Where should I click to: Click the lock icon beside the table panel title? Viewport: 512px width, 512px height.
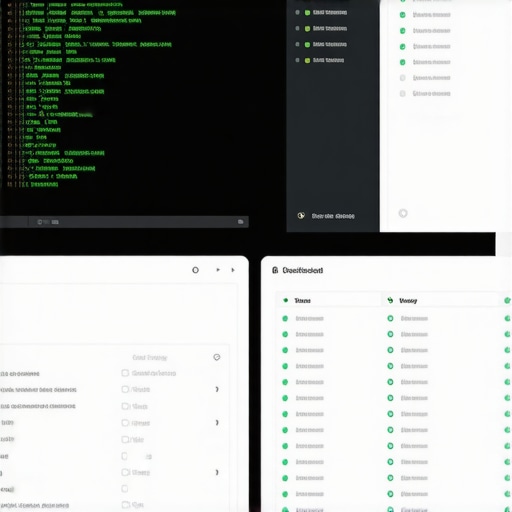click(x=275, y=270)
